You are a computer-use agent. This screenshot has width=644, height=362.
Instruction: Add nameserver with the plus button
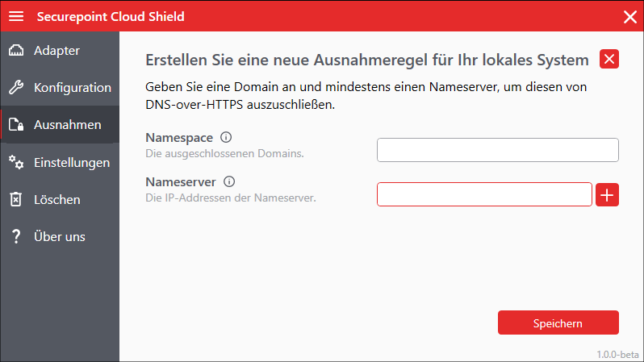coord(607,194)
